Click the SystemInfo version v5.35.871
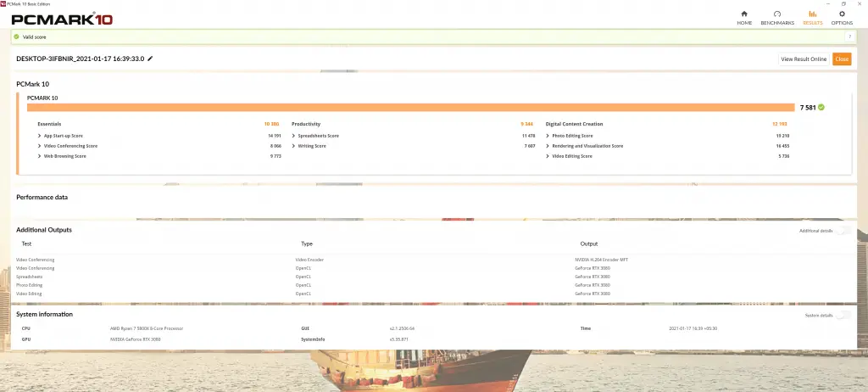 click(398, 339)
